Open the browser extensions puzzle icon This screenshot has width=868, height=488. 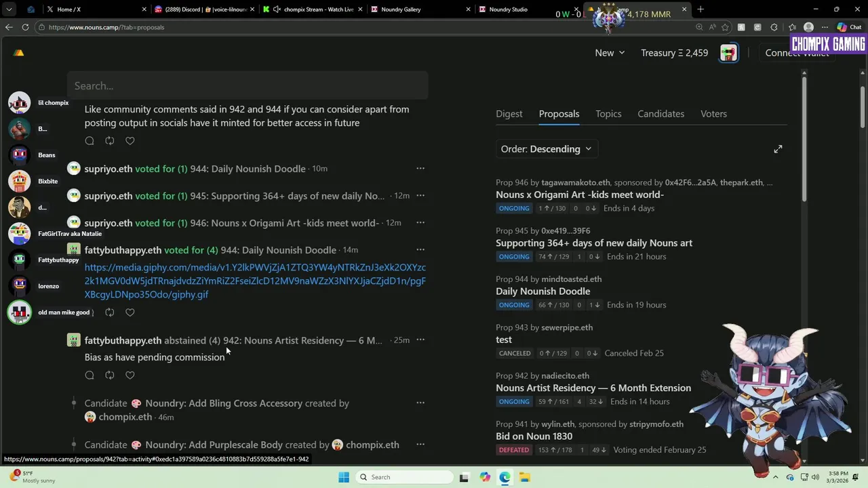pos(774,27)
